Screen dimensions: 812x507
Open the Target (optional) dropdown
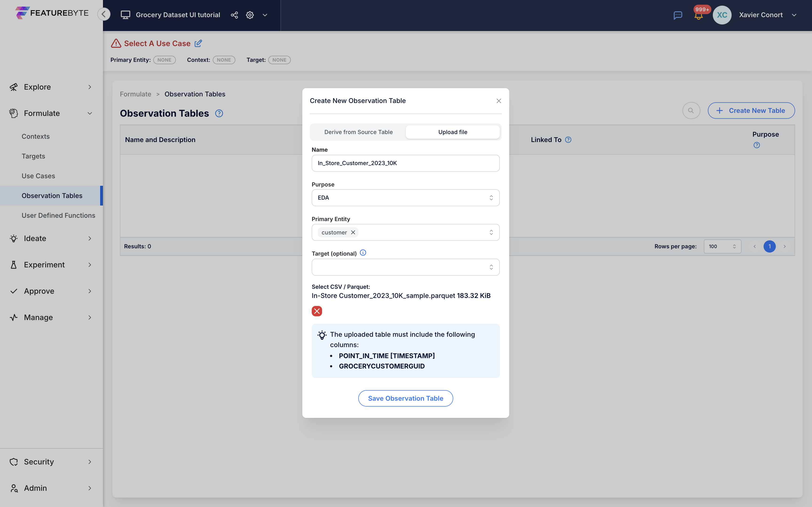click(x=406, y=267)
